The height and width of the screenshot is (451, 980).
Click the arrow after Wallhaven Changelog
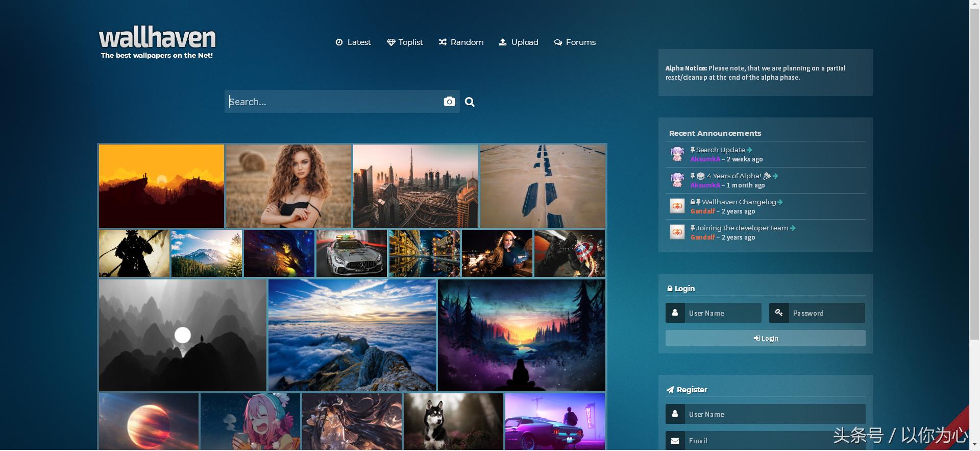(780, 202)
